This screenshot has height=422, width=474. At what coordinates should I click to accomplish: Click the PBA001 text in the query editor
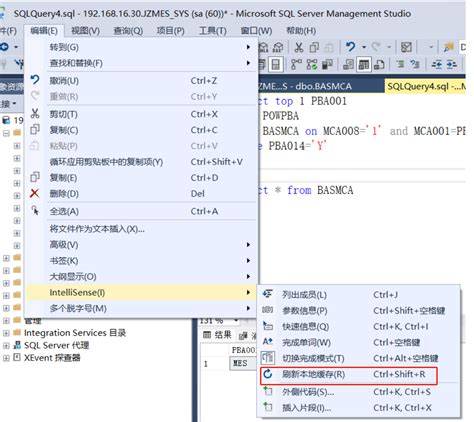(x=329, y=101)
